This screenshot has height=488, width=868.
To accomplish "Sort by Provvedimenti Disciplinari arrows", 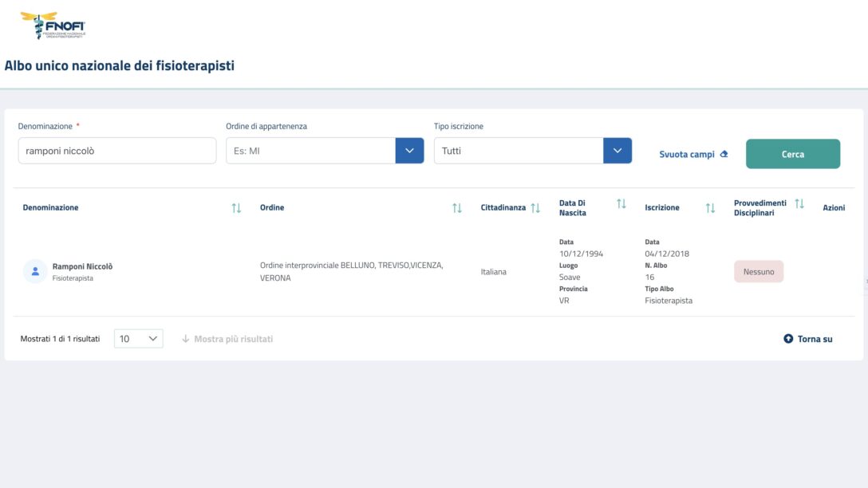I will 799,204.
